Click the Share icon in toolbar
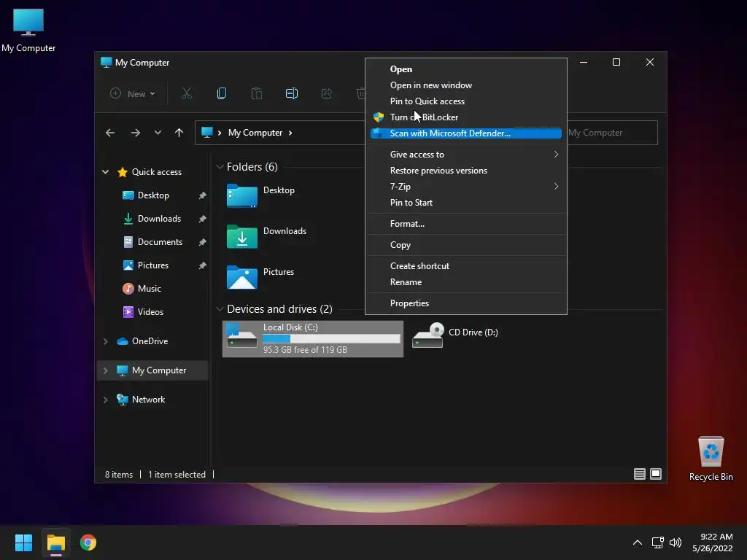This screenshot has height=560, width=747. click(x=327, y=94)
